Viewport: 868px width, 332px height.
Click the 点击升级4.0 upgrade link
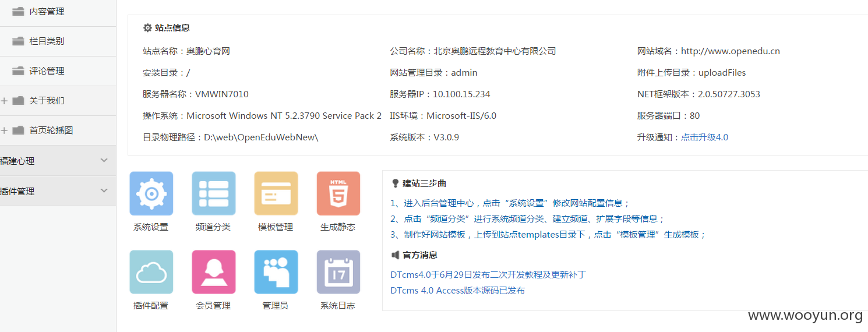pos(704,137)
